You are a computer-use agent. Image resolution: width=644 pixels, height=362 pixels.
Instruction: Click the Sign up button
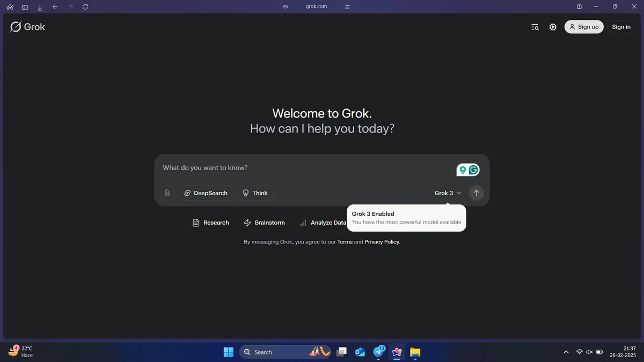point(584,27)
